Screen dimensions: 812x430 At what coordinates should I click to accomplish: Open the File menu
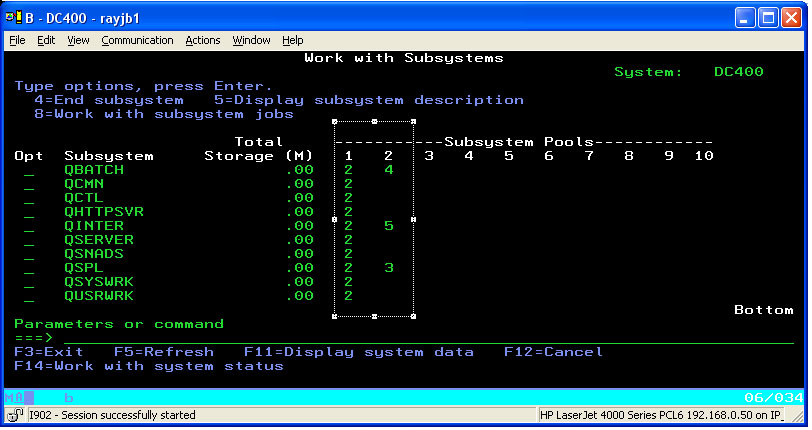click(17, 40)
